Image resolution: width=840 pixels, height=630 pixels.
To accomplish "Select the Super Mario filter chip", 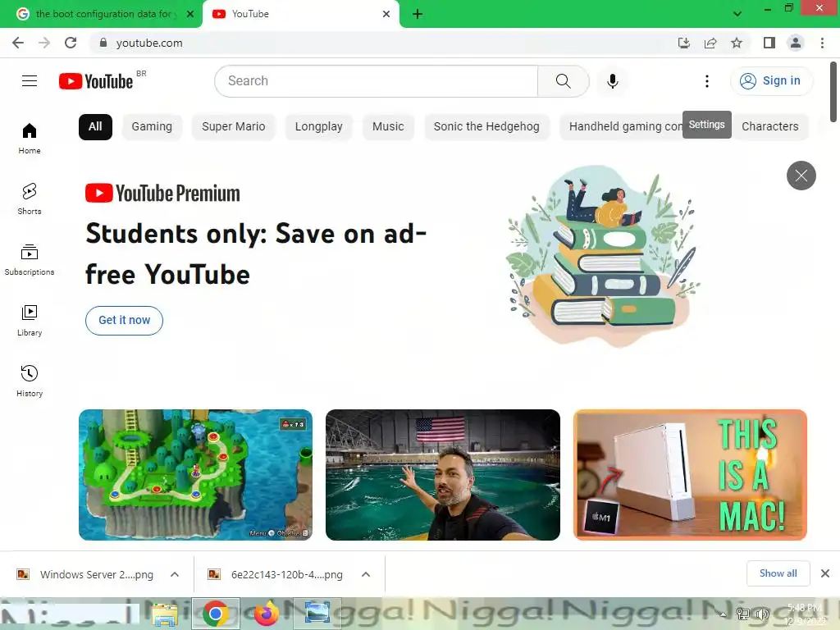I will click(234, 127).
